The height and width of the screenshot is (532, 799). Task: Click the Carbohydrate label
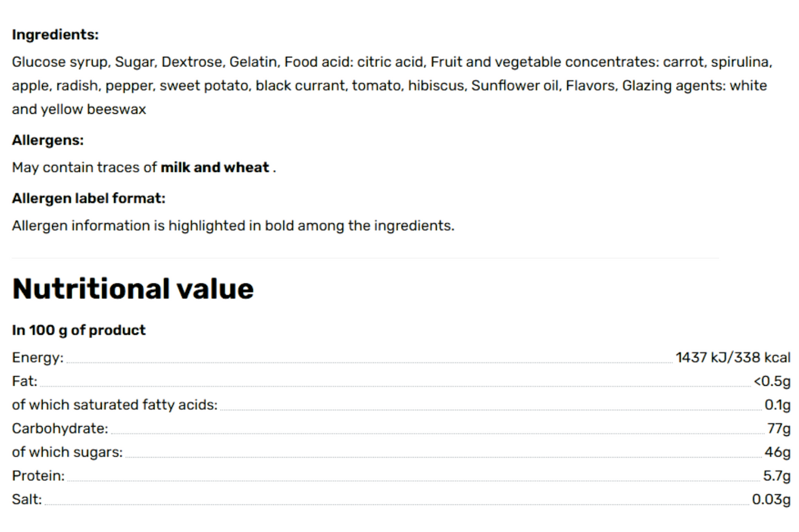coord(60,429)
